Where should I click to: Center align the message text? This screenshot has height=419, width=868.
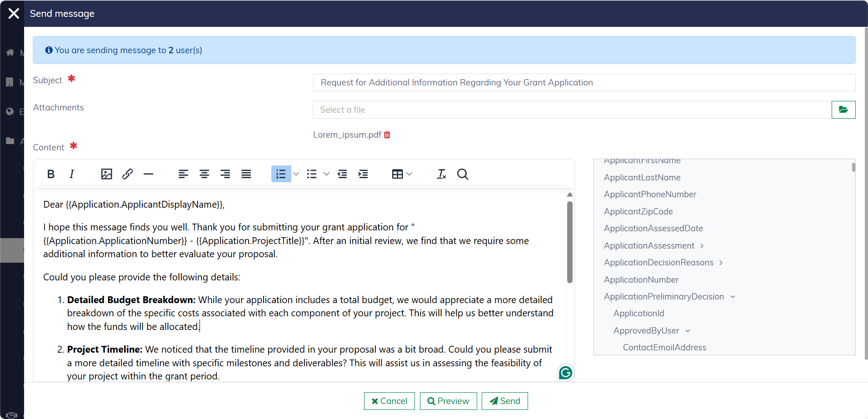pos(205,174)
